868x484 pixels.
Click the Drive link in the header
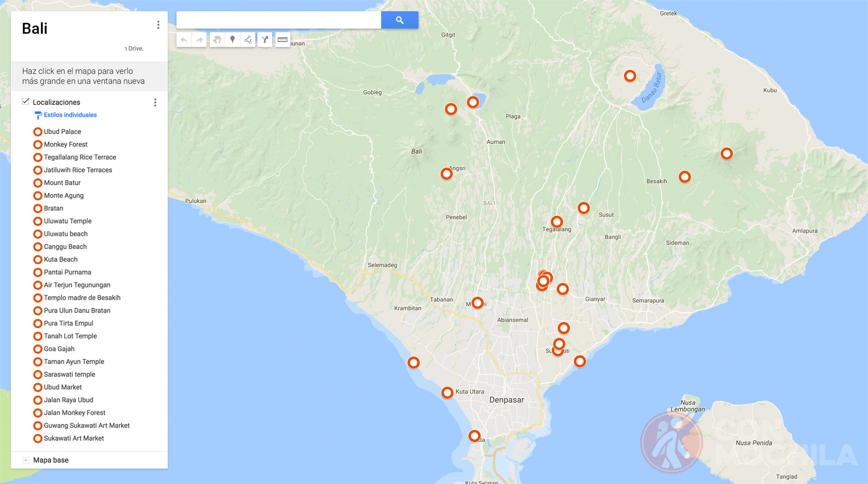[134, 48]
